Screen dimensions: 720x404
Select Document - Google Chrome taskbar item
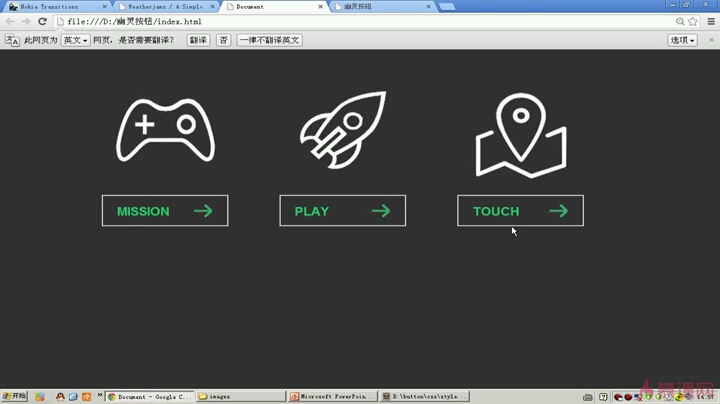point(150,397)
